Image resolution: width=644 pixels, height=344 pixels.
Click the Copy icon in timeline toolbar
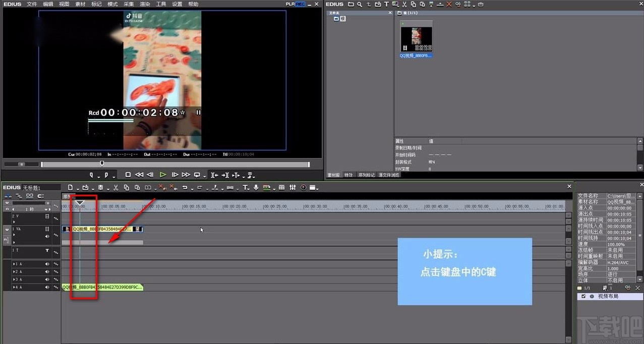(x=127, y=187)
